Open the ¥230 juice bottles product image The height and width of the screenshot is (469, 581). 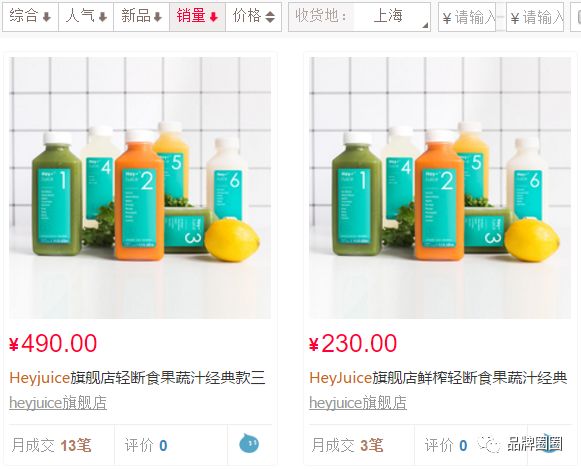tap(440, 188)
